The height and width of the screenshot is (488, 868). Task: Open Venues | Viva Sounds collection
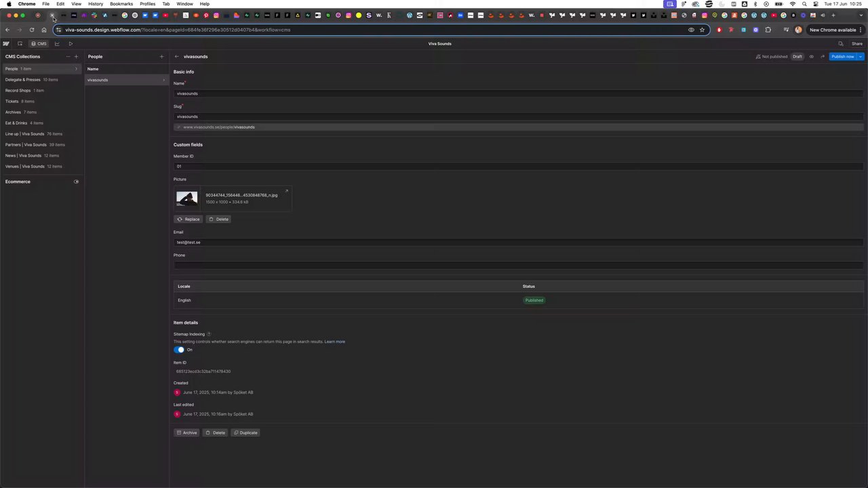point(41,167)
